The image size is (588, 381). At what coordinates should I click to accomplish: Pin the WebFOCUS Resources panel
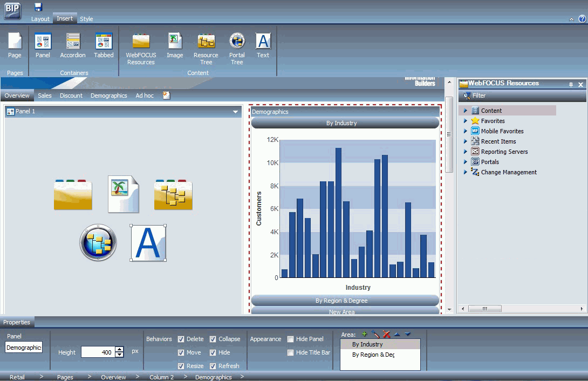pyautogui.click(x=571, y=85)
